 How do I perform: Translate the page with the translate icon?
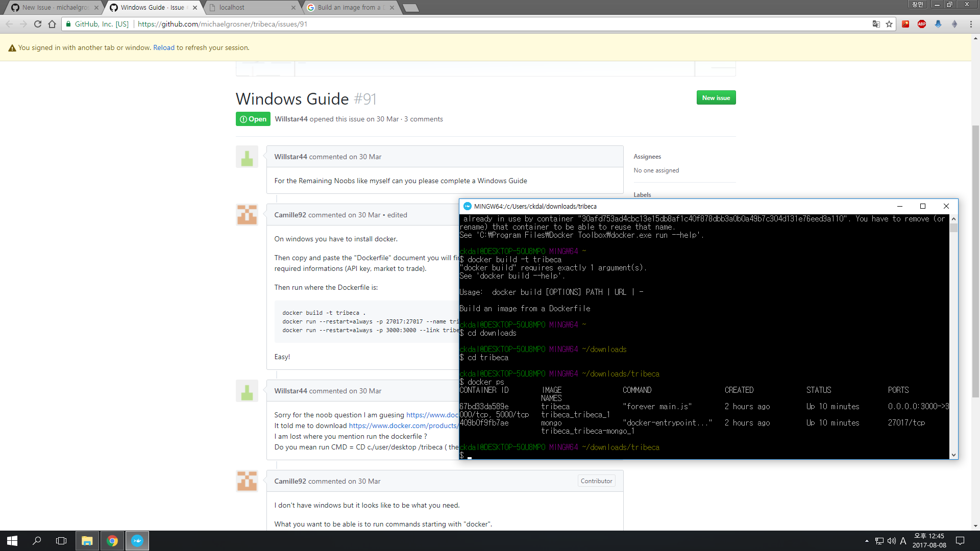[876, 24]
